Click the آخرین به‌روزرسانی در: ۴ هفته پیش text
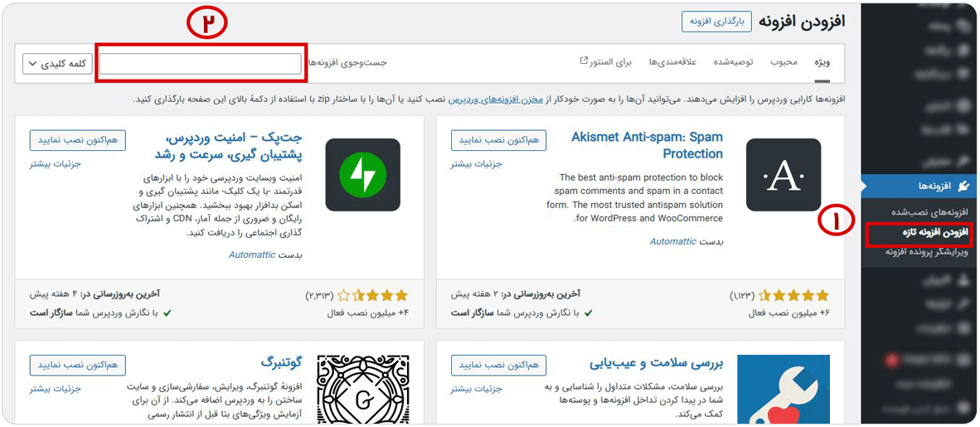980x427 pixels. coord(95,294)
